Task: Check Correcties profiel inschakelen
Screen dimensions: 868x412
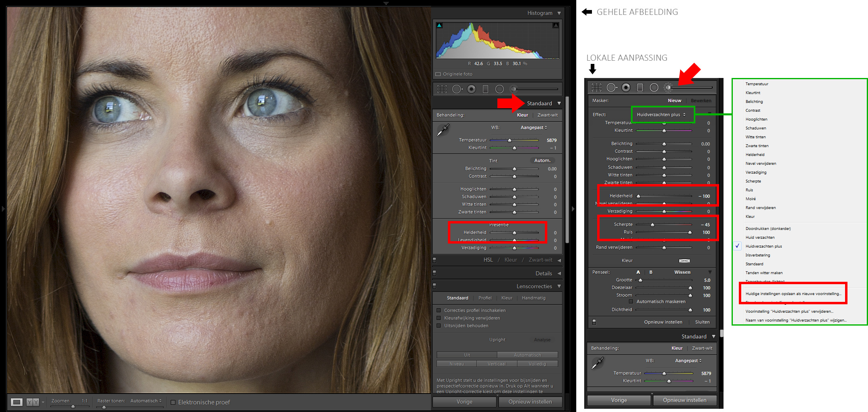Action: point(439,310)
